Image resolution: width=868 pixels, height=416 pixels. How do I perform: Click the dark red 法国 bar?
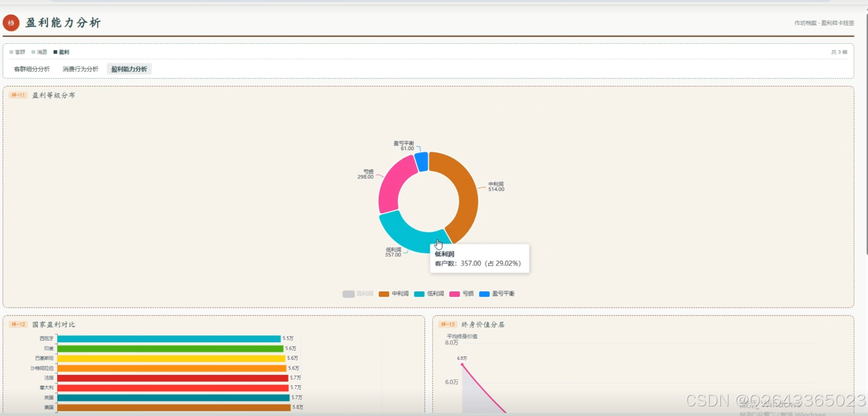(x=173, y=378)
